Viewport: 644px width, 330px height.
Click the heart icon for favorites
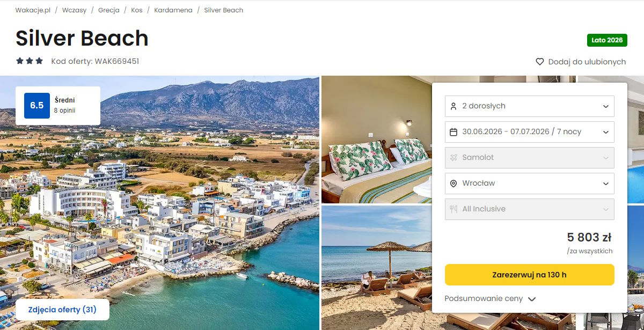pyautogui.click(x=540, y=62)
